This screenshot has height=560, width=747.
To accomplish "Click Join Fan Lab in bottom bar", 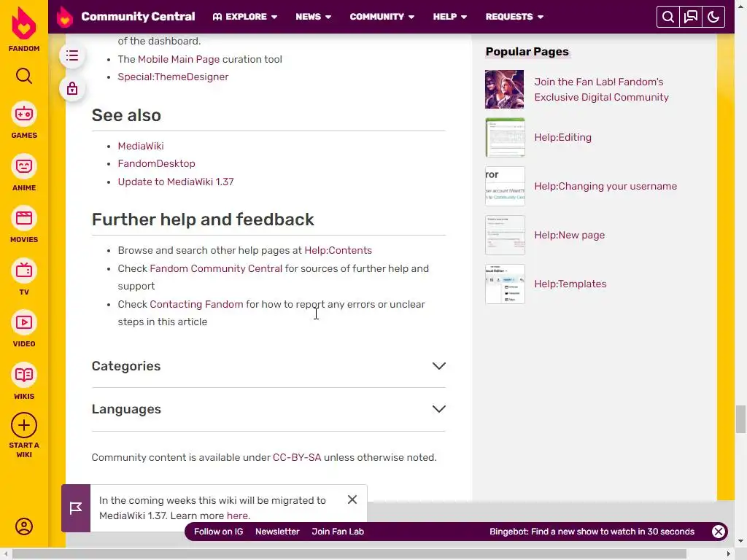I will tap(338, 532).
